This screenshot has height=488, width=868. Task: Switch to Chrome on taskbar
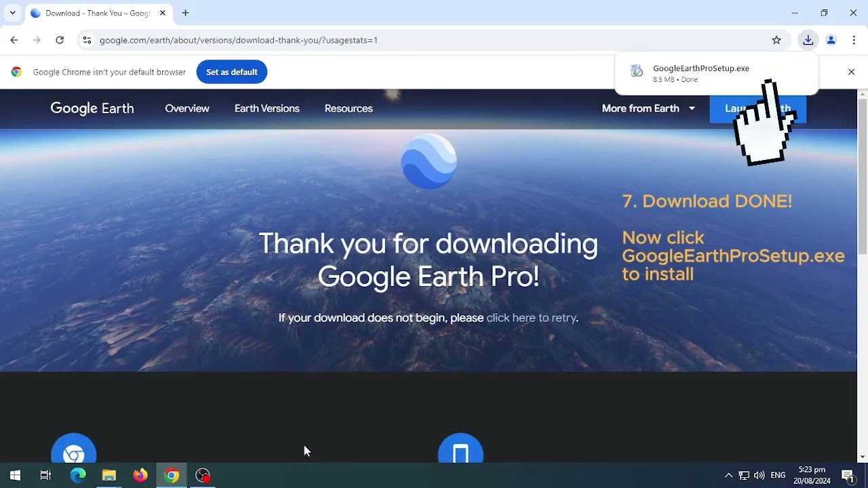(172, 476)
